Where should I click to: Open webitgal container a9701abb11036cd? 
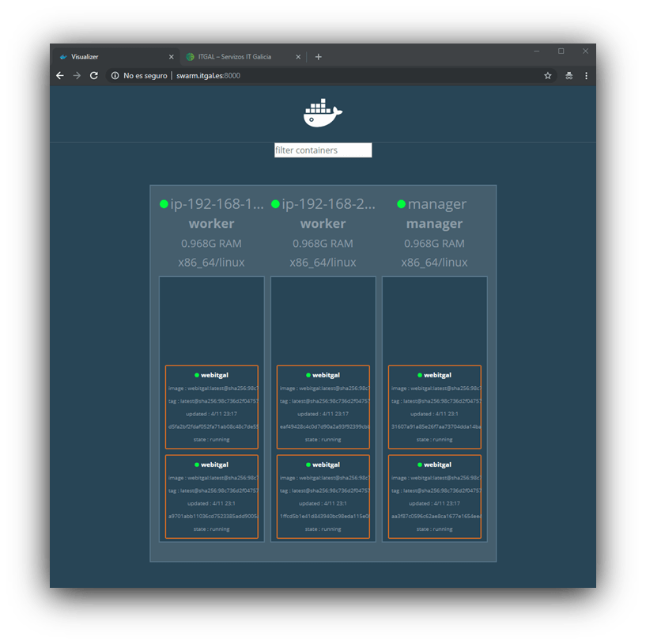tap(212, 496)
